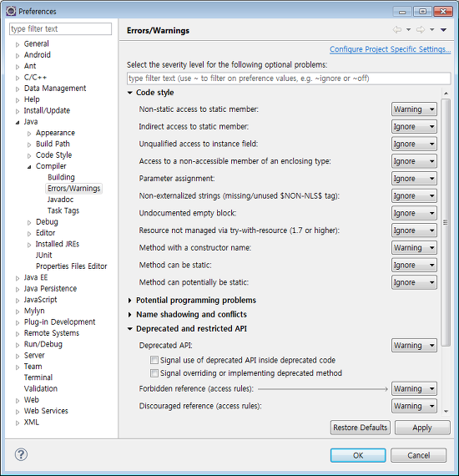Click the Apply button
The image size is (459, 476).
point(422,428)
